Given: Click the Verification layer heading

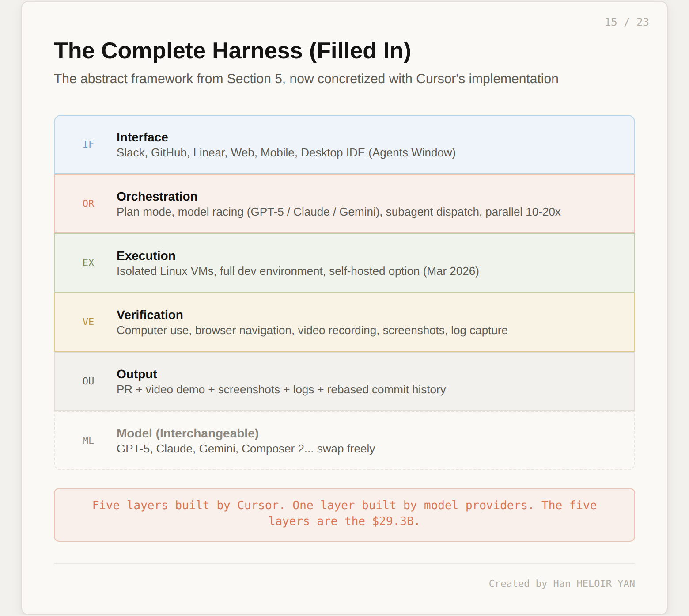Looking at the screenshot, I should pyautogui.click(x=150, y=315).
